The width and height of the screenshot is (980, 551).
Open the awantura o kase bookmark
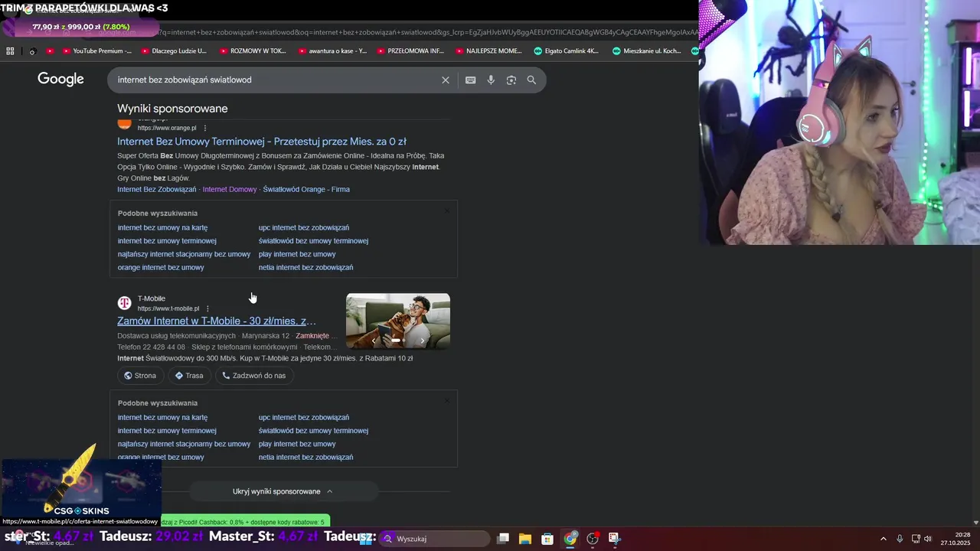click(x=332, y=51)
